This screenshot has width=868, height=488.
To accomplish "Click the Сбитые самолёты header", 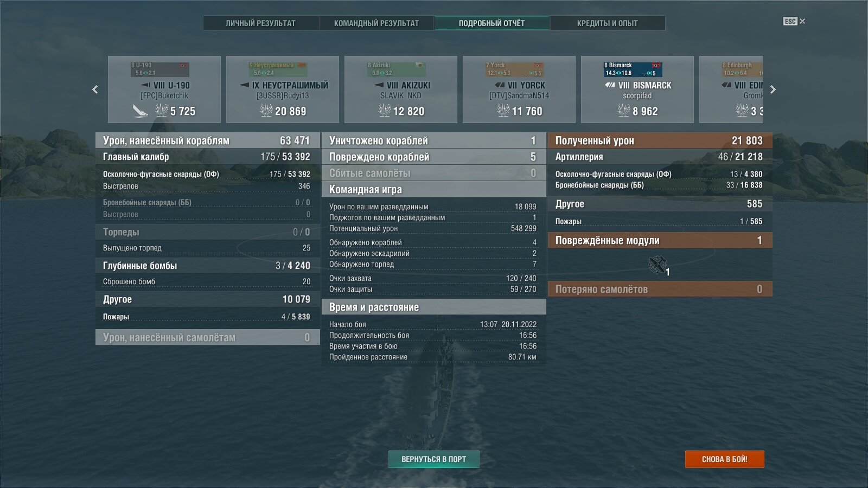I will coord(433,173).
